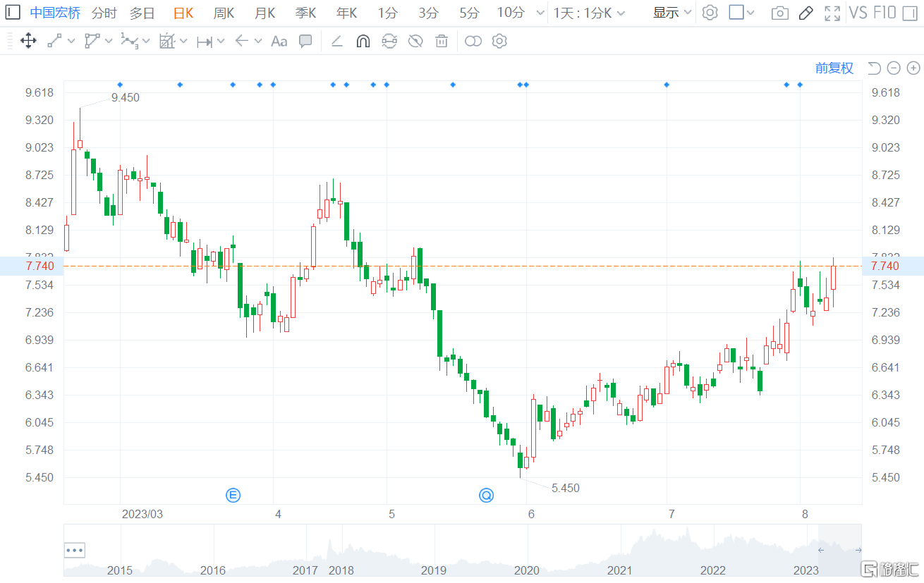Click navigator right scroll arrow
Screen dimensions: 924x583
point(858,550)
